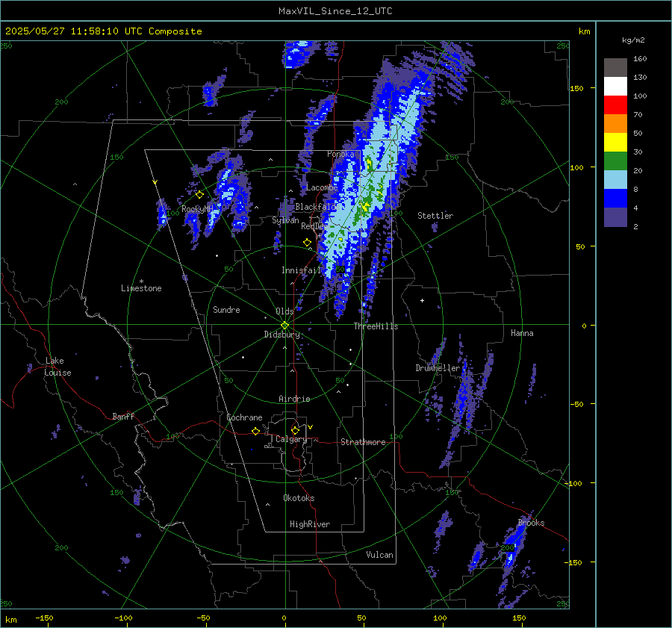Click the Sundre label
This screenshot has width=672, height=628.
click(x=226, y=310)
